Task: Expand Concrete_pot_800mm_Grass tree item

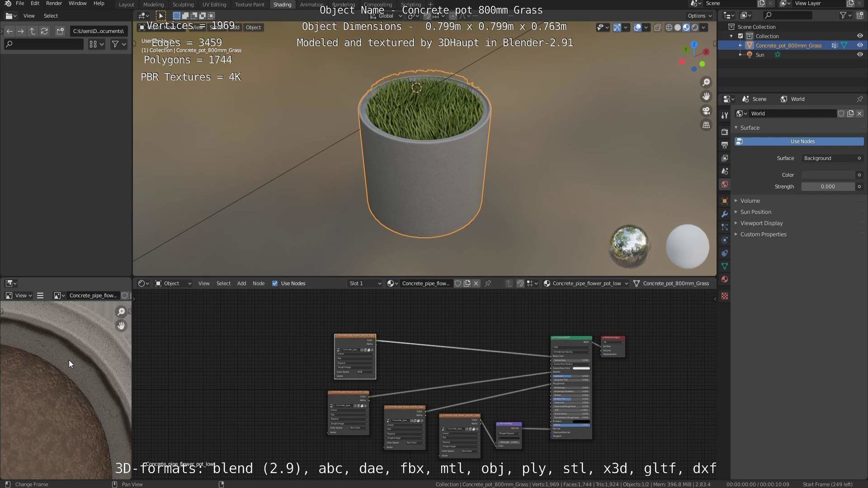Action: click(x=740, y=45)
